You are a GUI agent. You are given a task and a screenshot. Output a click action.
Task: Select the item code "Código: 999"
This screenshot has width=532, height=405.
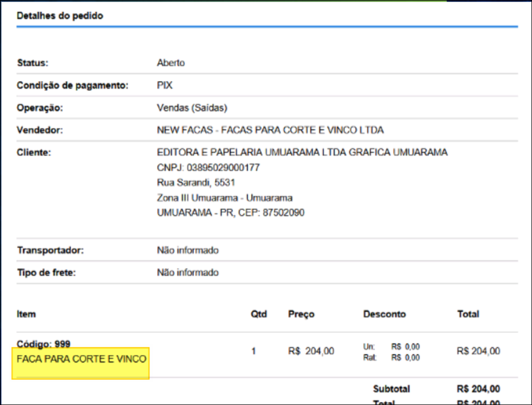pyautogui.click(x=43, y=344)
